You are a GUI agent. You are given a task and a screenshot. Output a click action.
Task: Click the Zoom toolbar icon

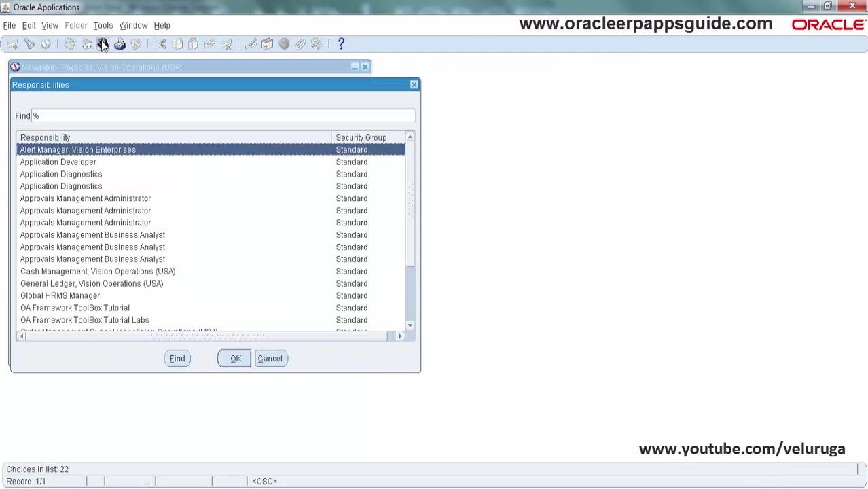click(x=268, y=44)
